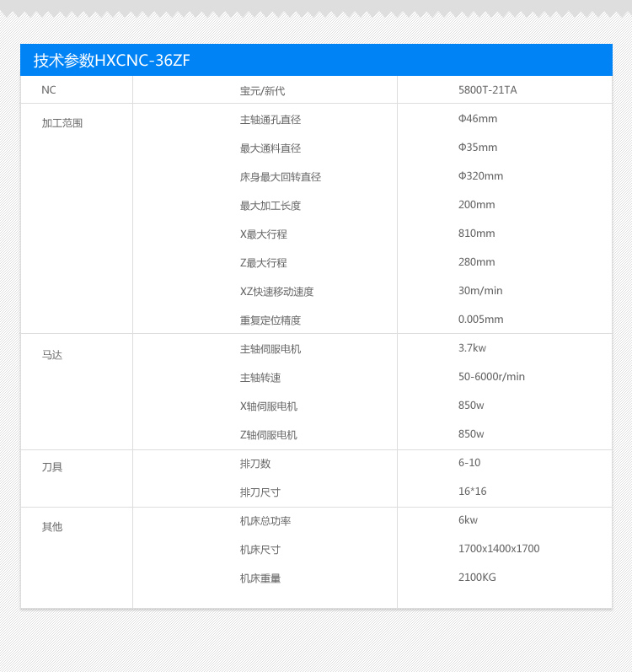Click the 主轴伺服电机 label
The width and height of the screenshot is (632, 672).
[x=270, y=349]
